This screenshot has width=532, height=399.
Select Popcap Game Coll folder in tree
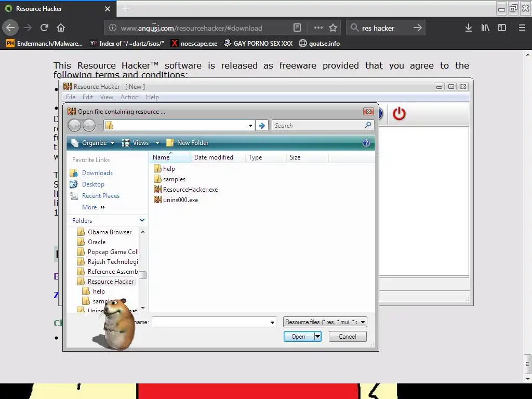(108, 252)
